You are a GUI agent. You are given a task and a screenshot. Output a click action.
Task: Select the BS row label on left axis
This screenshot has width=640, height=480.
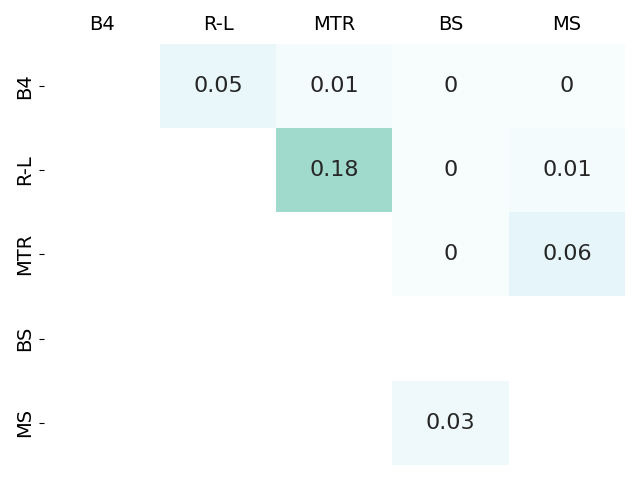click(25, 338)
